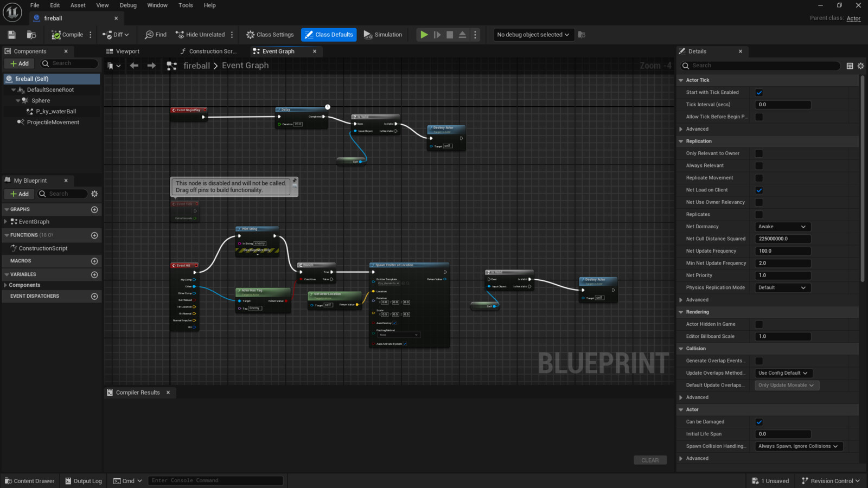868x488 pixels.
Task: Add a new event dispatcher plus icon
Action: click(94, 296)
